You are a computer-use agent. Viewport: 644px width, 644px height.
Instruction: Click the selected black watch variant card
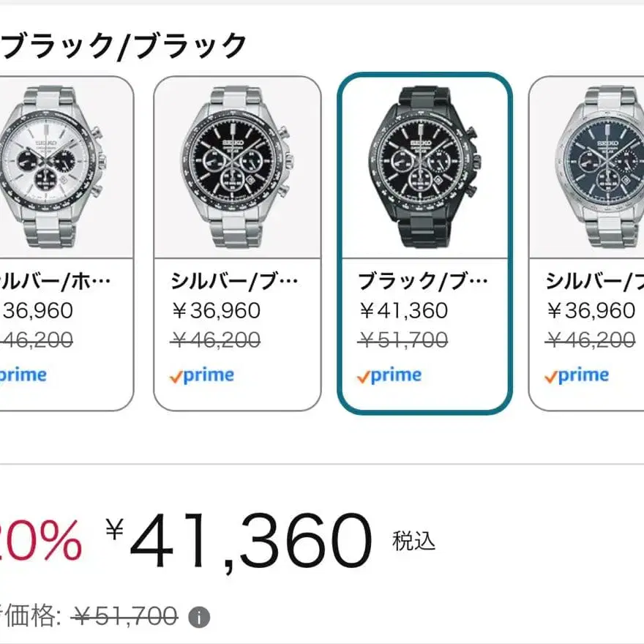point(424,241)
